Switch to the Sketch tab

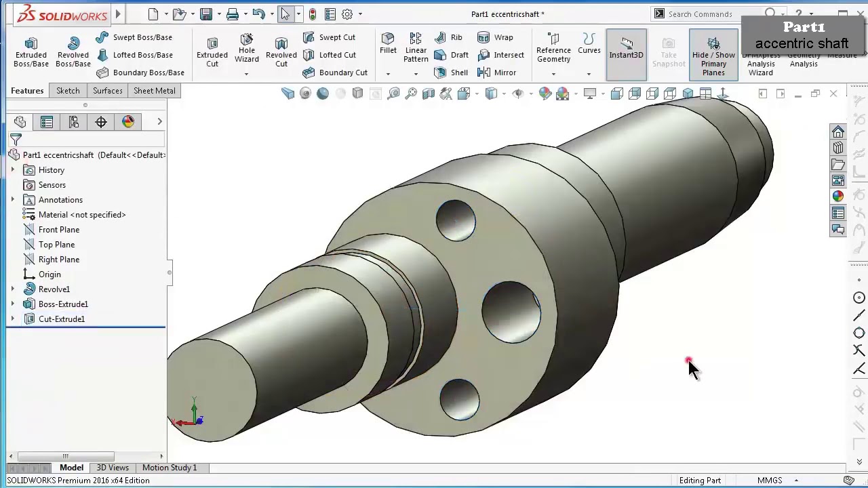click(68, 91)
